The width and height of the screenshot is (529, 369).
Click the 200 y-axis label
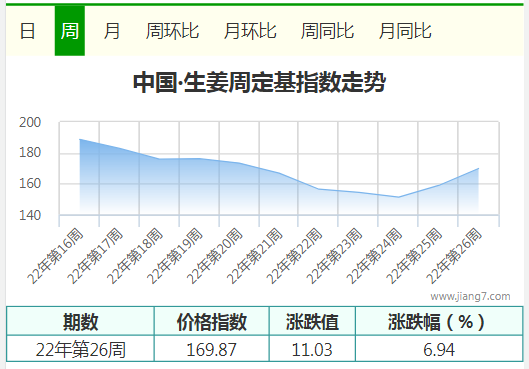[30, 122]
